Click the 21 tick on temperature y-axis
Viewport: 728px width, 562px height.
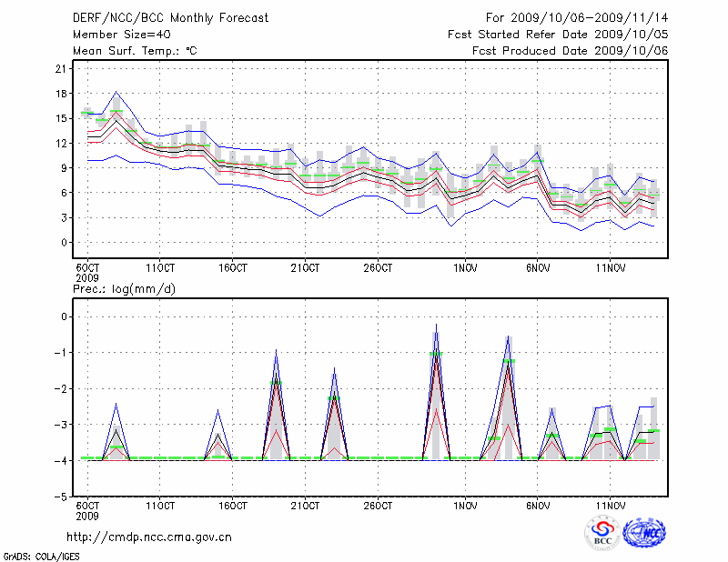(x=64, y=69)
